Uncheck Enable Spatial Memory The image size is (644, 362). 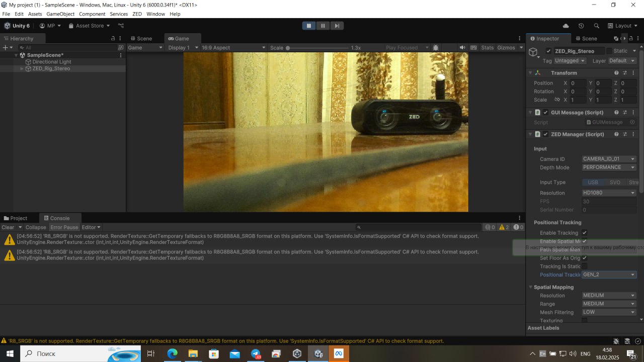click(585, 241)
